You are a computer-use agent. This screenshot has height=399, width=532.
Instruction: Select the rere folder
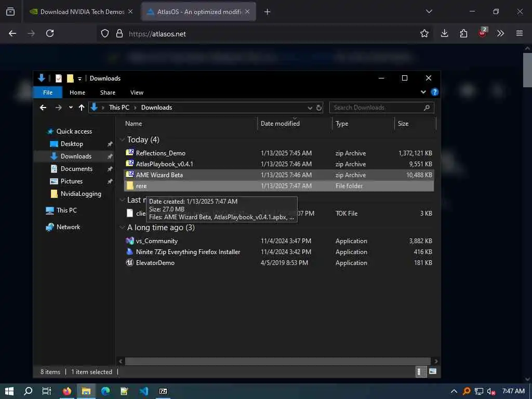pos(279,186)
